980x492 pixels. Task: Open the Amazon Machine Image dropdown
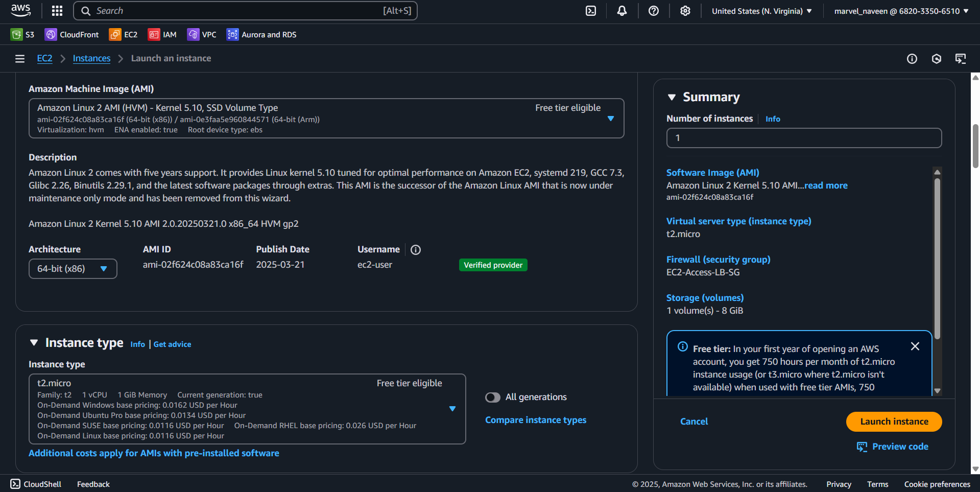[326, 119]
